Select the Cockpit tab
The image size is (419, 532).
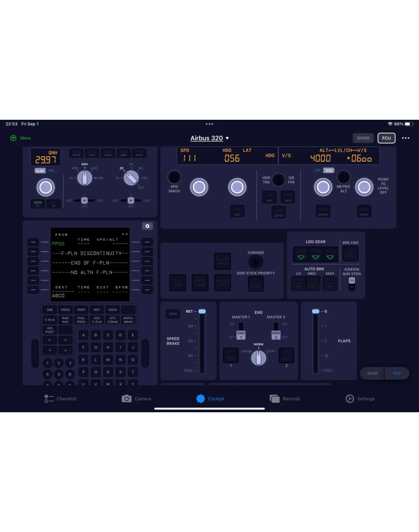210,399
